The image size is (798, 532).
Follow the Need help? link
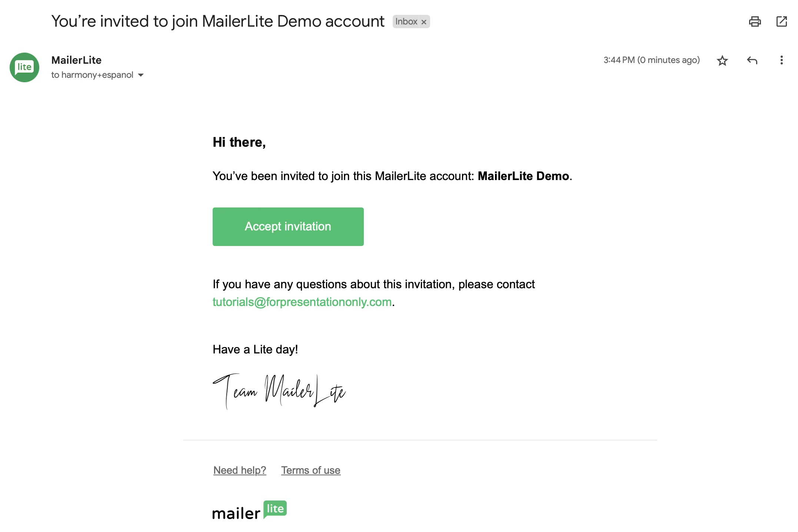pos(240,471)
